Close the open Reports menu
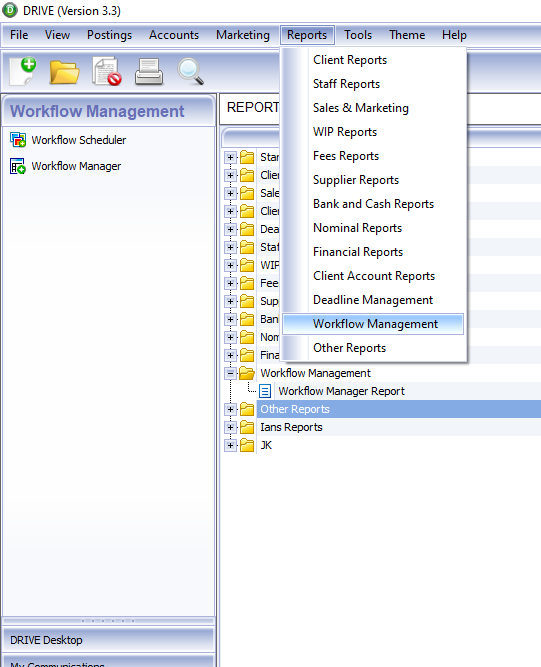541x667 pixels. click(x=307, y=35)
